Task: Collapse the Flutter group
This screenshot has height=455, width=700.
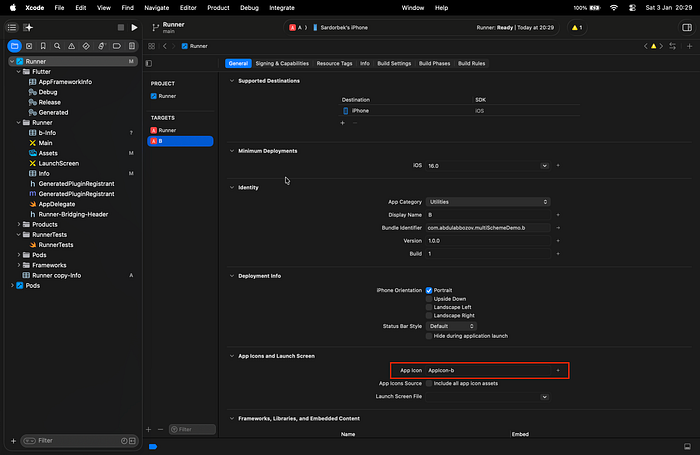Action: click(x=19, y=71)
